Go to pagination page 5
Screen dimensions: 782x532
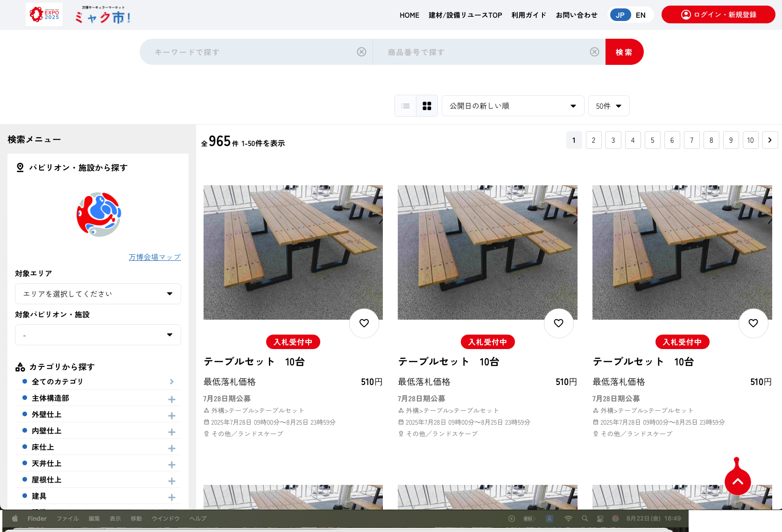(x=652, y=140)
